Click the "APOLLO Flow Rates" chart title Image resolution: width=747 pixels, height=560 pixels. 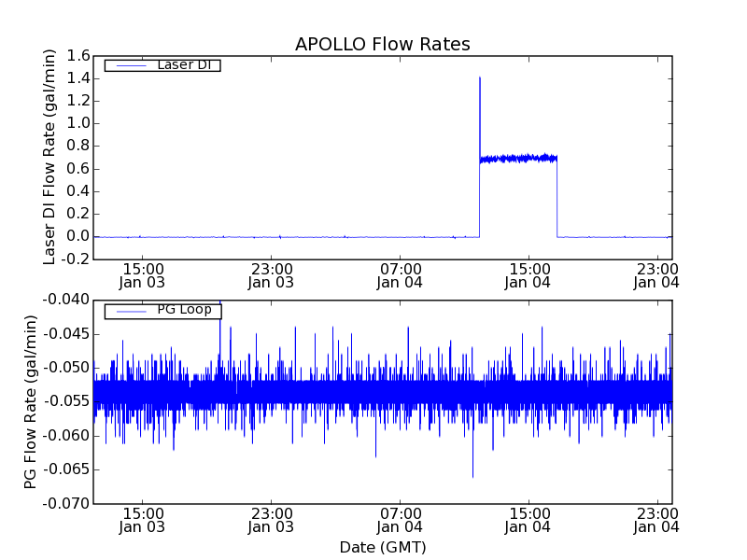tap(383, 44)
